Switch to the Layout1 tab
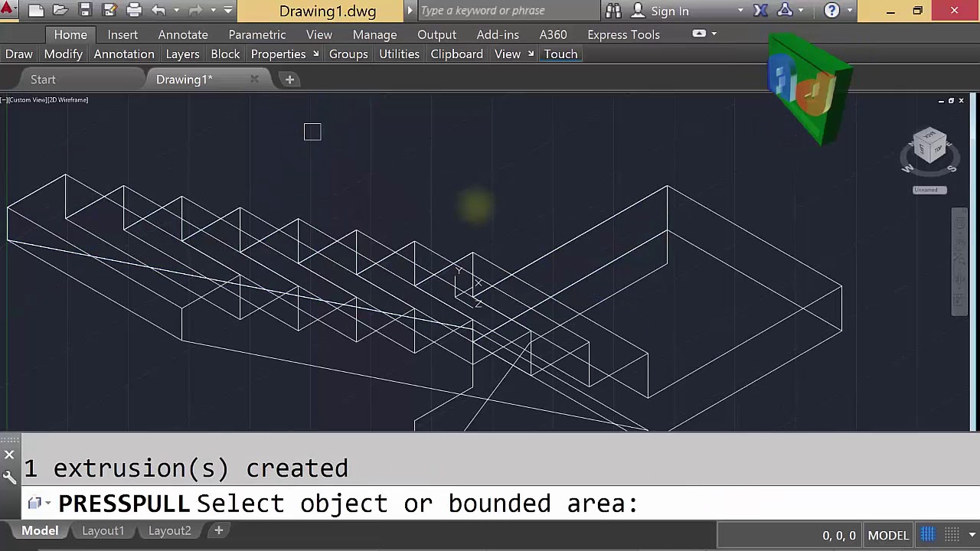The image size is (980, 551). click(x=103, y=530)
